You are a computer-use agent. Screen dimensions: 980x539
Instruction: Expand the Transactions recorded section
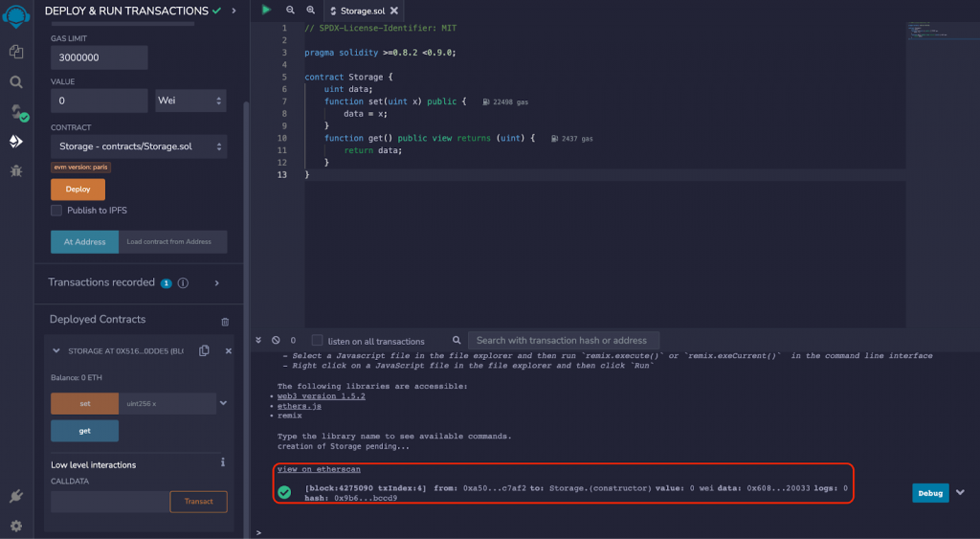point(217,283)
